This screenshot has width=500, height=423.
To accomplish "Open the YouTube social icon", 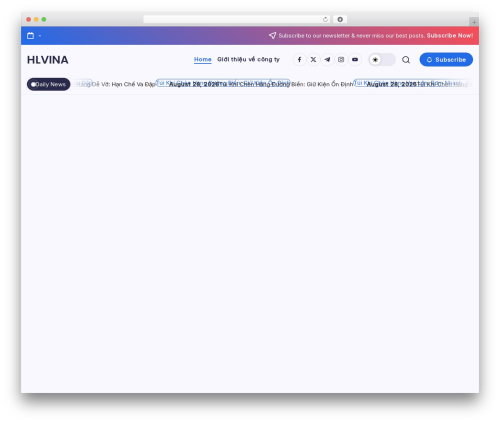I will click(x=355, y=60).
